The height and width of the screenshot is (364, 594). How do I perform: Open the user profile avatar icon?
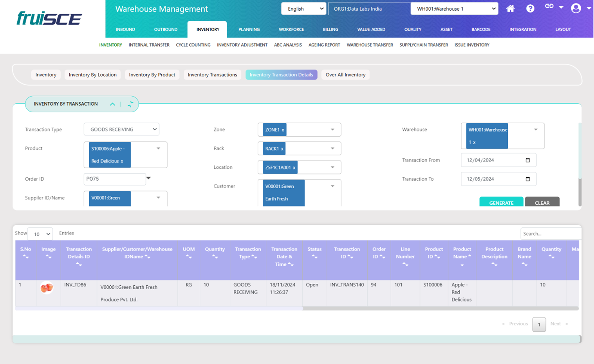pos(576,8)
